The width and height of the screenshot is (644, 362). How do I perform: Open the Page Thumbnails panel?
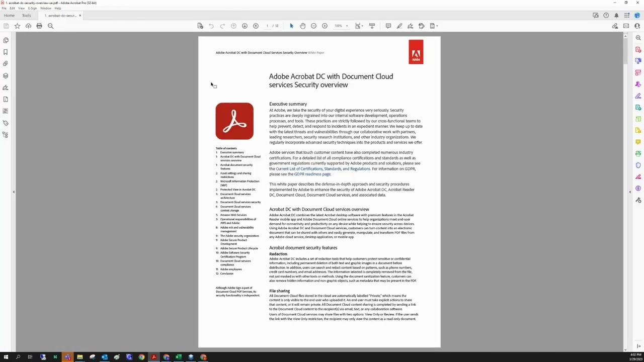click(6, 40)
